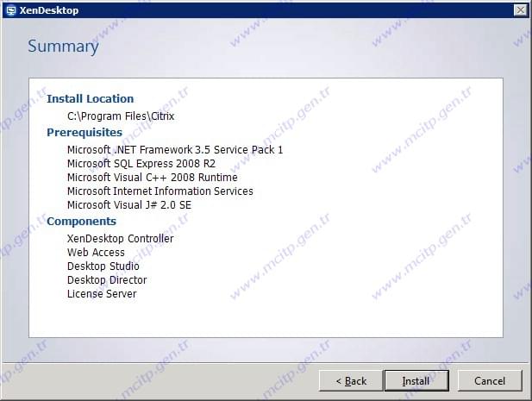Select the Desktop Director component
The image size is (532, 401).
click(x=107, y=280)
